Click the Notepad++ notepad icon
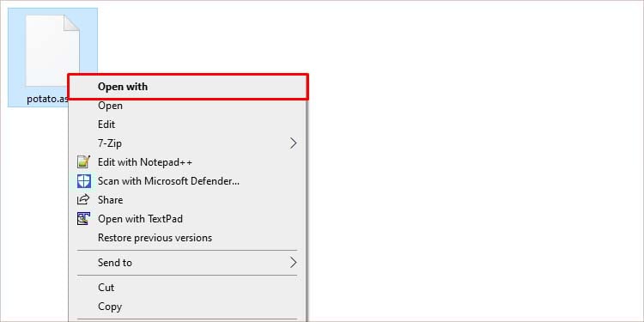The height and width of the screenshot is (322, 644). [84, 161]
